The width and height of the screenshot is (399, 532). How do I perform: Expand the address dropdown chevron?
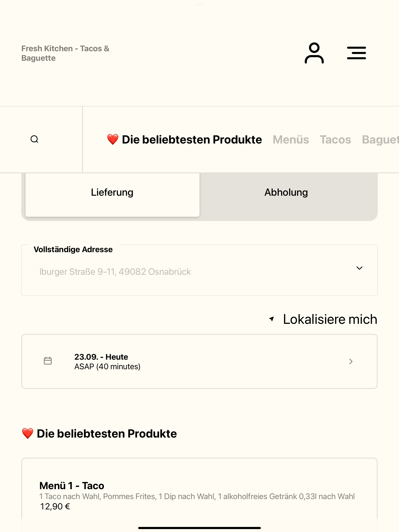pos(359,268)
